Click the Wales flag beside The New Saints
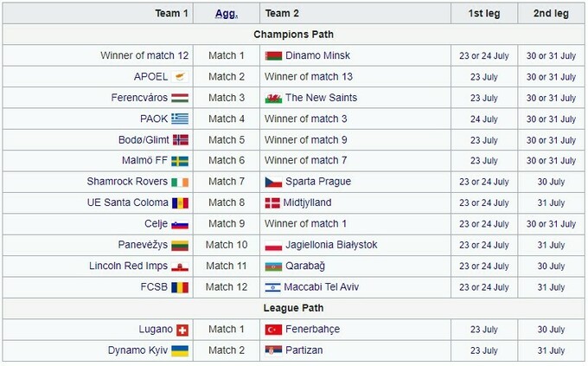Viewport: 588px width, 366px height. [x=273, y=98]
